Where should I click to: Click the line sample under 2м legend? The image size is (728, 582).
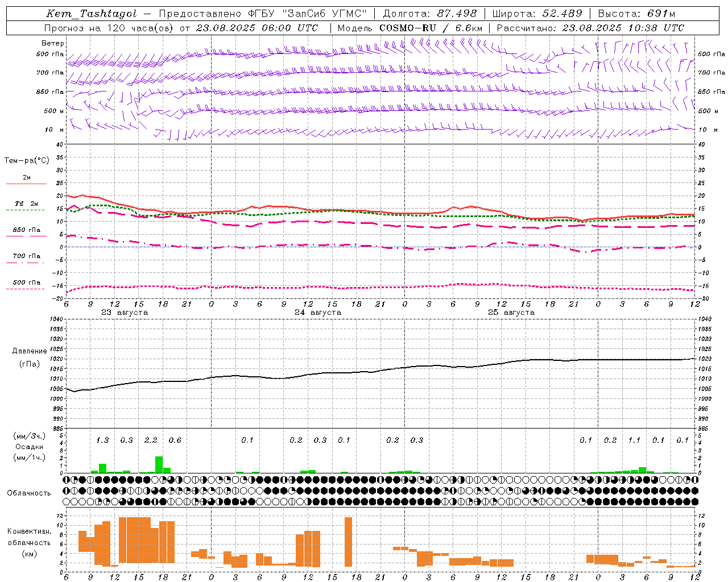(x=26, y=184)
